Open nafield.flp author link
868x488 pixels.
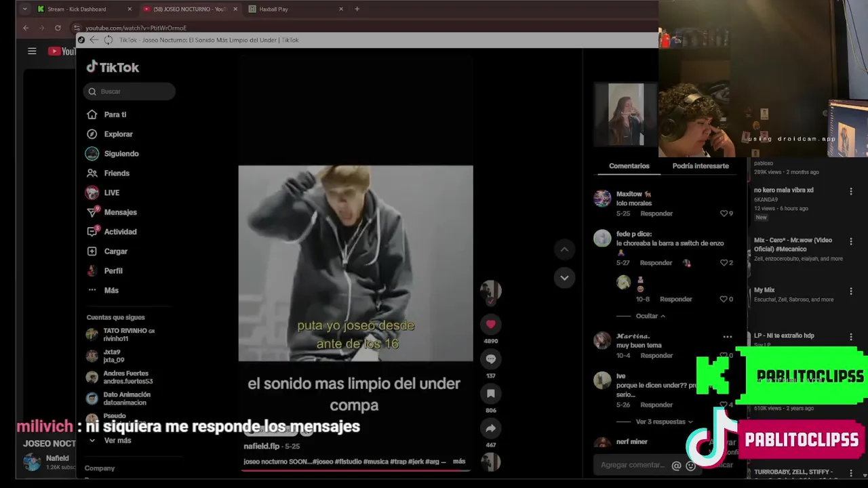262,446
